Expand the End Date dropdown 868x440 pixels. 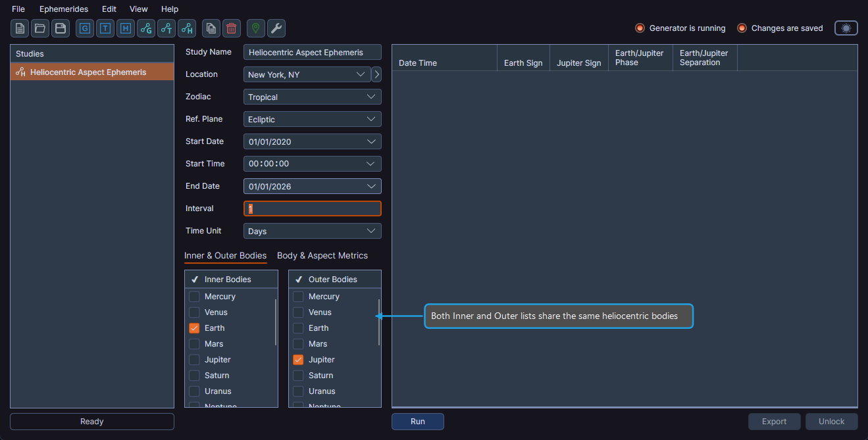click(312, 186)
